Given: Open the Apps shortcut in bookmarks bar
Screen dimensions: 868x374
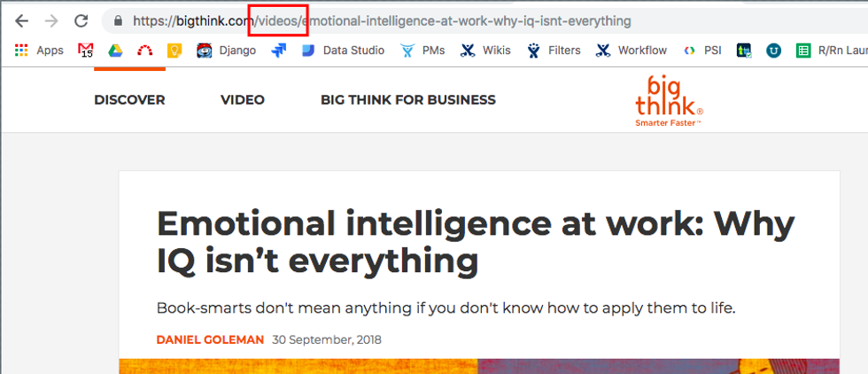Looking at the screenshot, I should coord(38,51).
